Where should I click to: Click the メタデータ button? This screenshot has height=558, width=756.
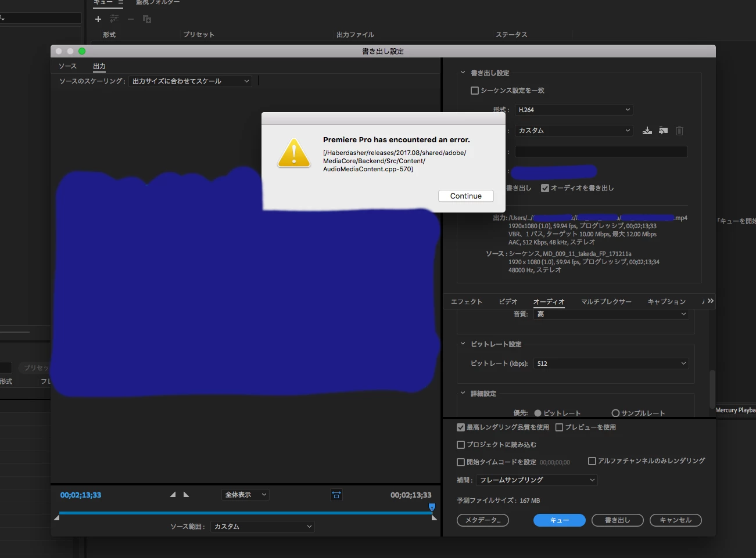(483, 520)
